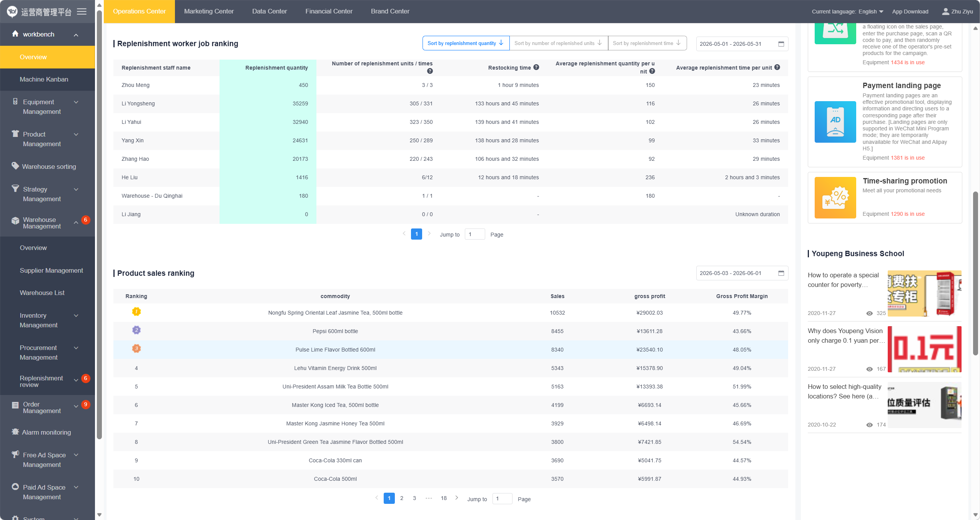Click the hamburger menu icon to collapse the sidebar
Screen dimensions: 980x520
pyautogui.click(x=82, y=12)
